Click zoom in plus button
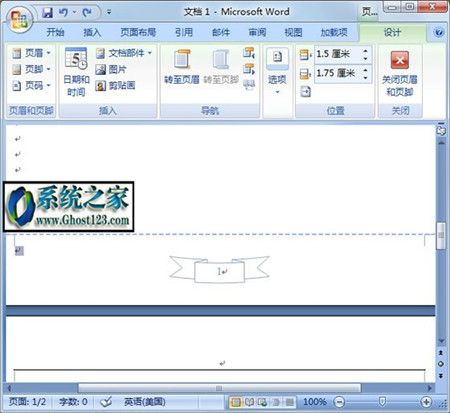 (x=426, y=402)
